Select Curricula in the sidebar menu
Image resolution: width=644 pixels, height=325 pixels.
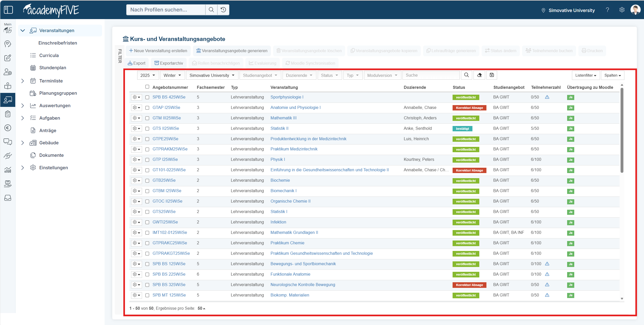coord(49,55)
